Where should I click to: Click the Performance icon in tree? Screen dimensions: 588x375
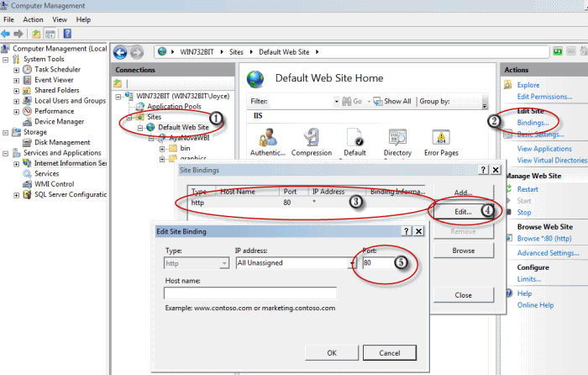tap(27, 111)
